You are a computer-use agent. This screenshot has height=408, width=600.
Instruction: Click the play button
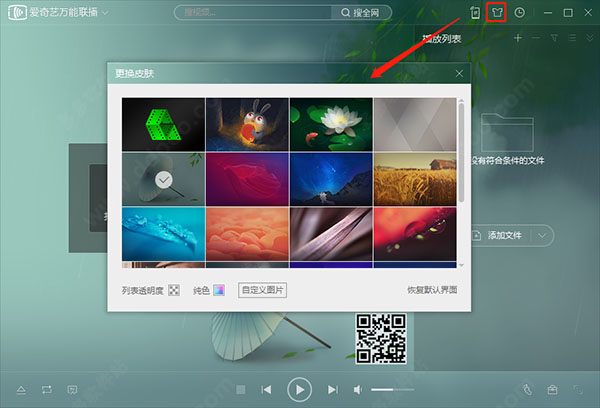(299, 390)
